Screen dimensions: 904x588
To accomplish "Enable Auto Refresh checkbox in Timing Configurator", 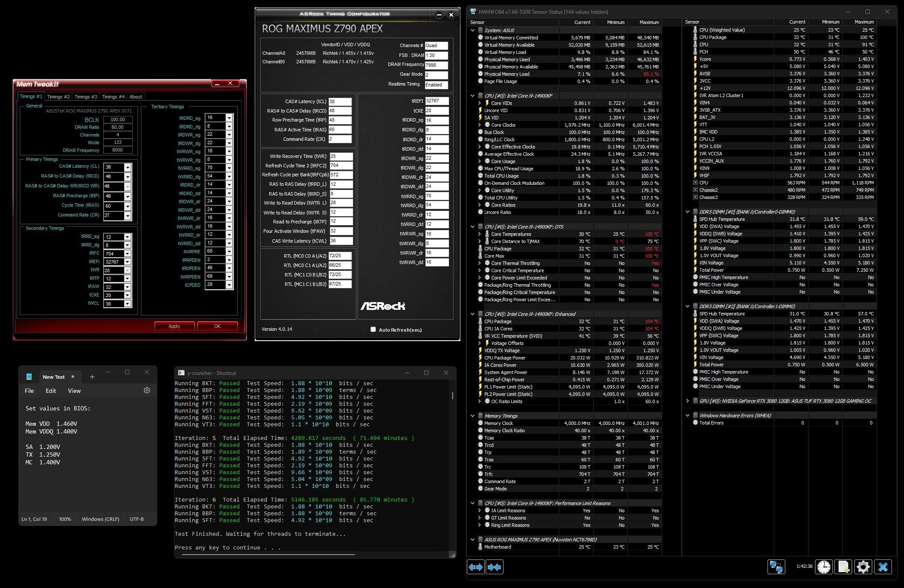I will [x=373, y=329].
